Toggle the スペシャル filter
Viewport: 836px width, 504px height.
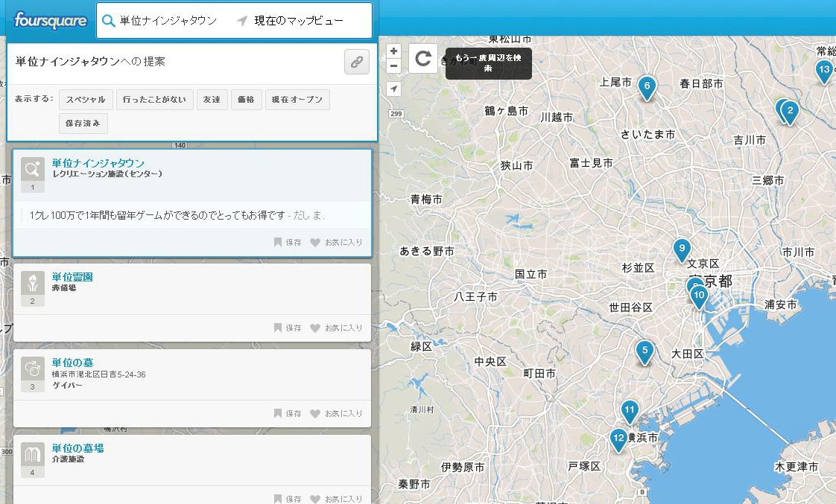[86, 100]
